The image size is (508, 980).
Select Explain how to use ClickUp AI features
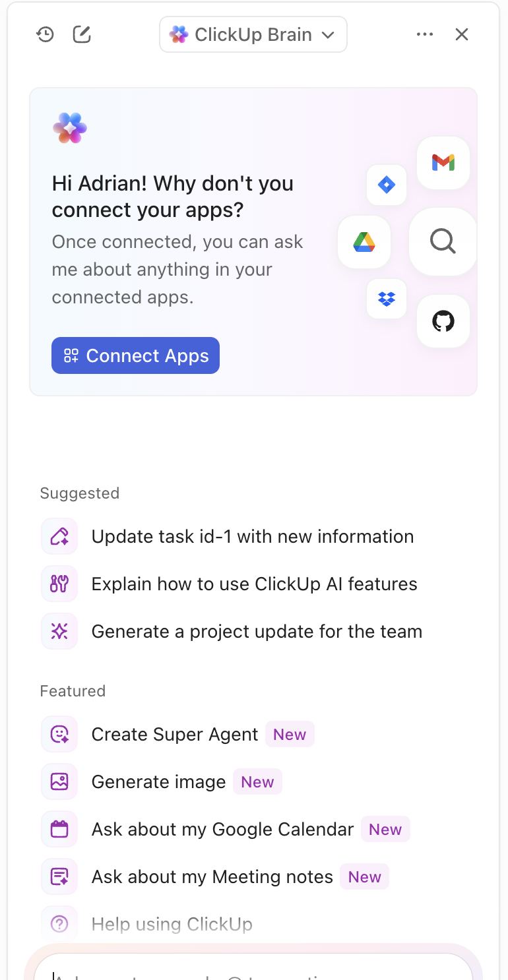(254, 584)
